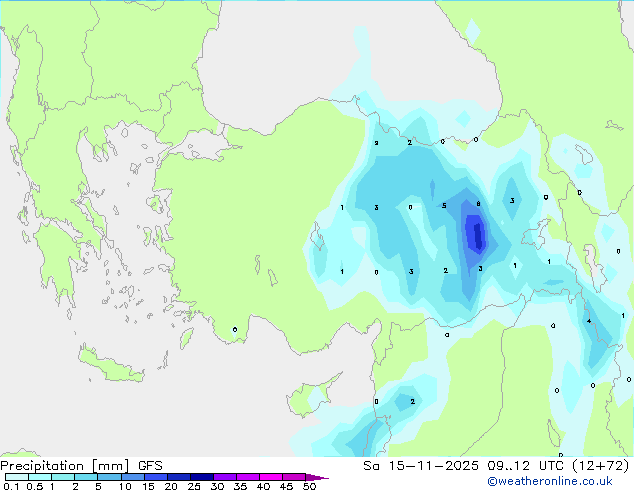
Task: Click the 'GFS' model label
Action: 150,466
